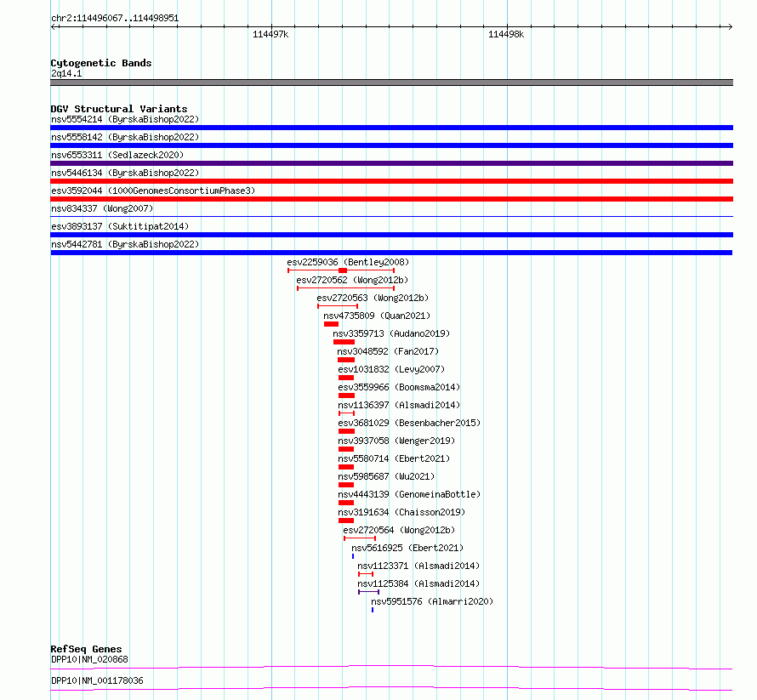
Task: Click the red bar of esv3592044
Action: (x=391, y=199)
